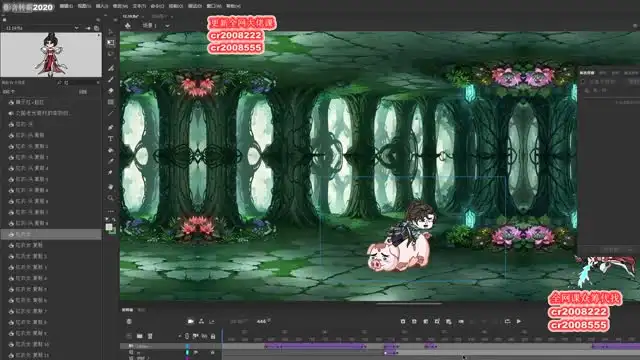Click the first layer's color indicator
Viewport: 640px width, 360px height.
click(187, 346)
